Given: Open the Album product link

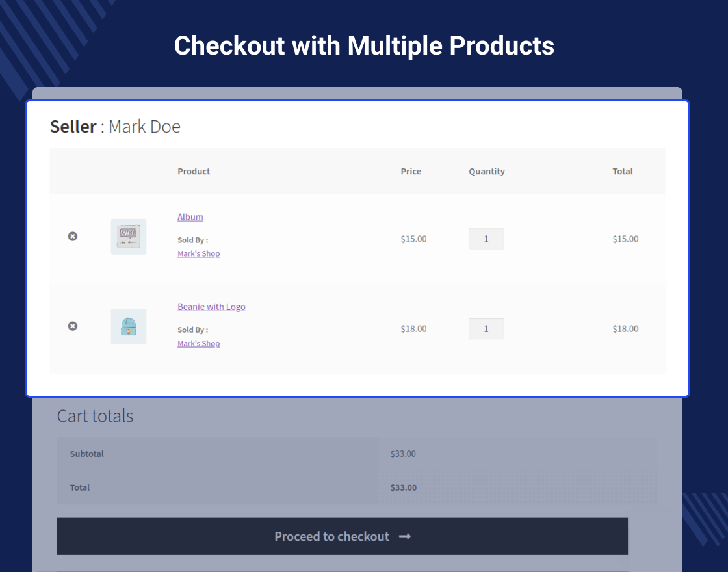Looking at the screenshot, I should tap(190, 217).
